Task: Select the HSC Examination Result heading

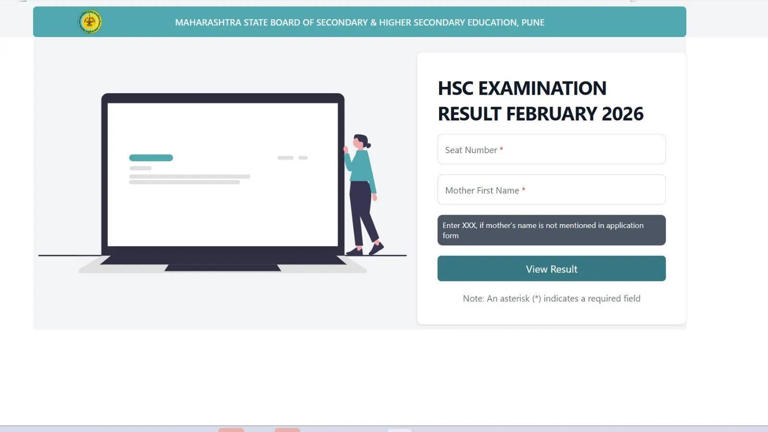Action: (540, 101)
